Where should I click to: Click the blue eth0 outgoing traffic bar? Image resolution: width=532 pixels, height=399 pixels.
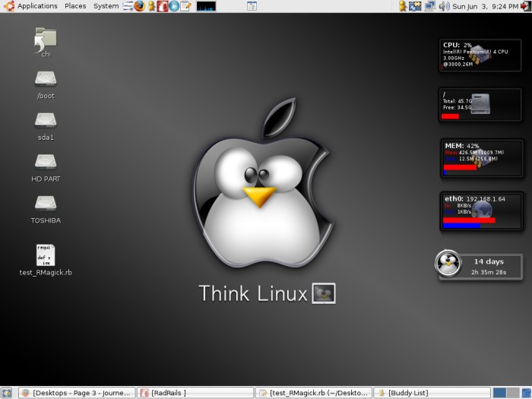click(x=461, y=226)
